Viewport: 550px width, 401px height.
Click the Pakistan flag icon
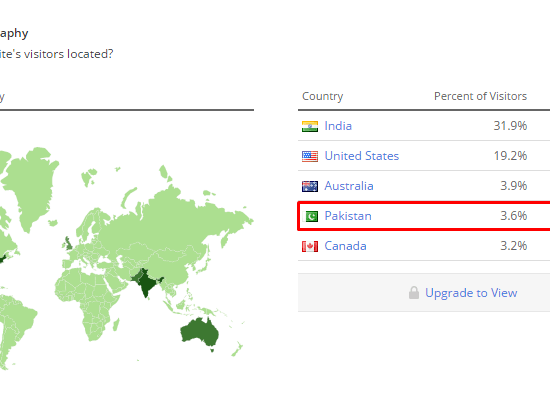click(310, 216)
